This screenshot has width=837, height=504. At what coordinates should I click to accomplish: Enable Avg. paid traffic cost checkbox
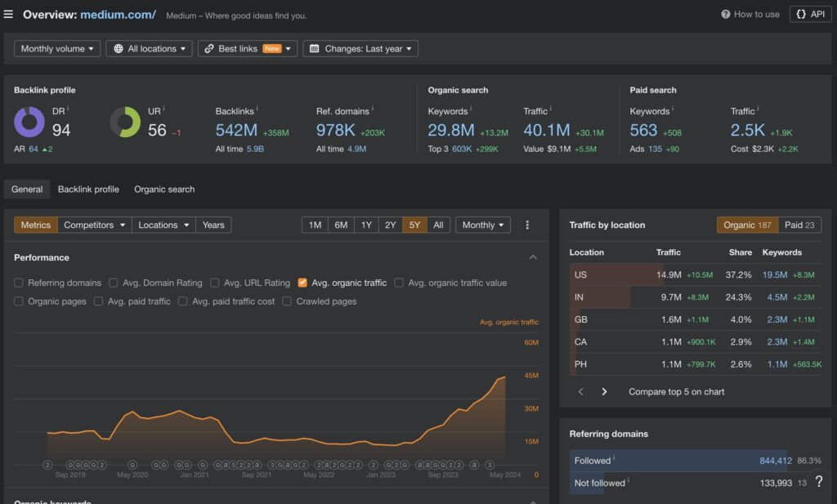point(182,301)
